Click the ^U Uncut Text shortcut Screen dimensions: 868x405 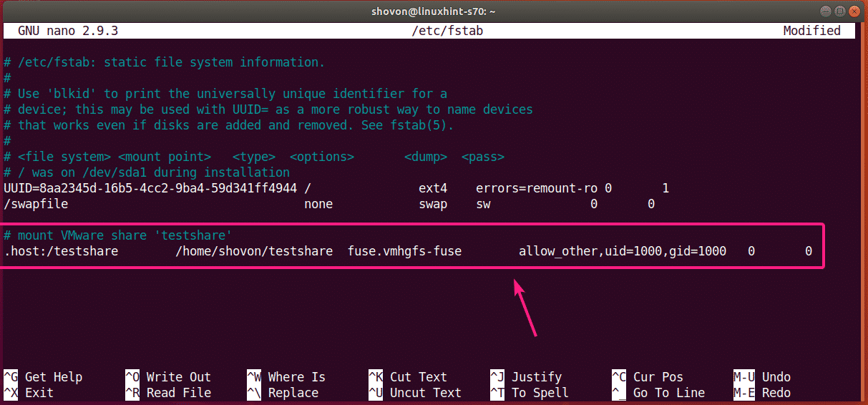click(415, 393)
